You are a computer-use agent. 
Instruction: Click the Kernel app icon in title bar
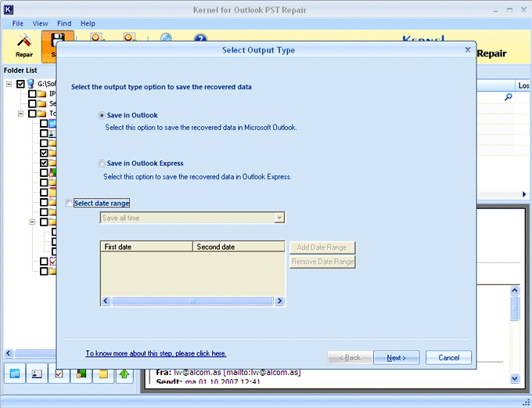(9, 9)
